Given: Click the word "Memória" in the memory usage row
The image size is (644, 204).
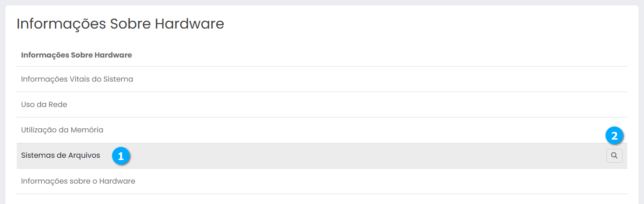Looking at the screenshot, I should pos(87,130).
